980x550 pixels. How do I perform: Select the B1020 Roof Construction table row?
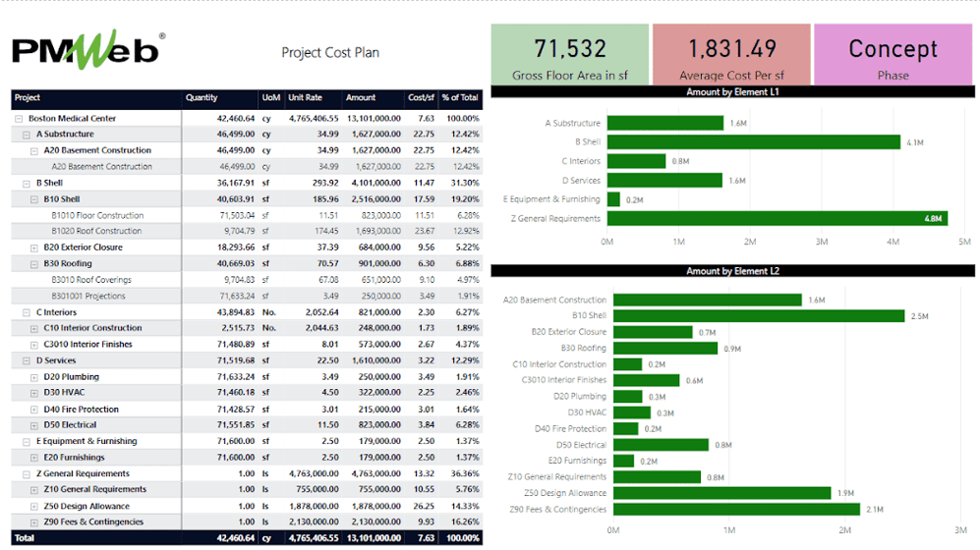tap(96, 232)
